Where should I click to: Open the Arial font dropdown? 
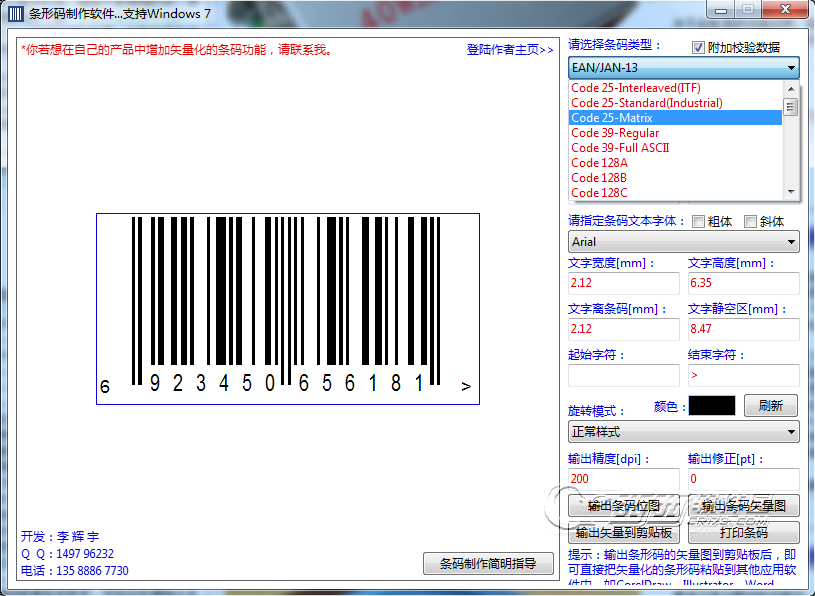(x=683, y=242)
